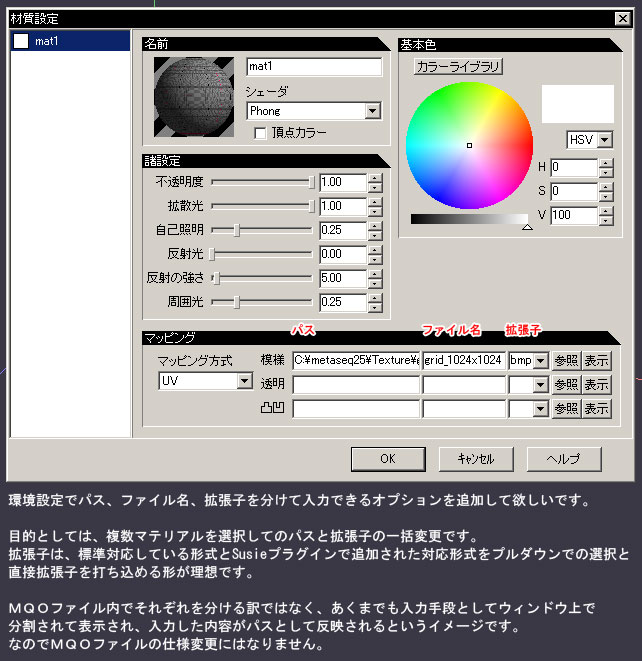Viewport: 642px width, 661px height.
Task: Open the bmp extension dropdown for 模様
Action: (540, 361)
